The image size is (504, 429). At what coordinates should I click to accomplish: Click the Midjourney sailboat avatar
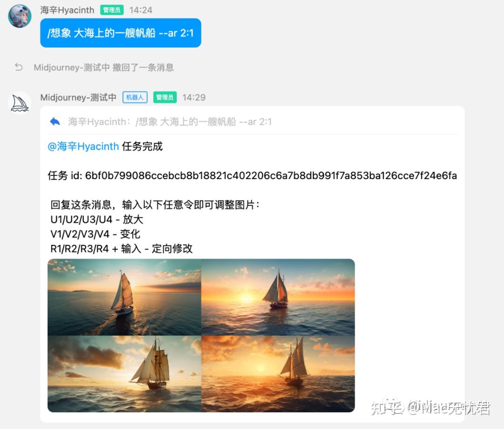point(20,104)
